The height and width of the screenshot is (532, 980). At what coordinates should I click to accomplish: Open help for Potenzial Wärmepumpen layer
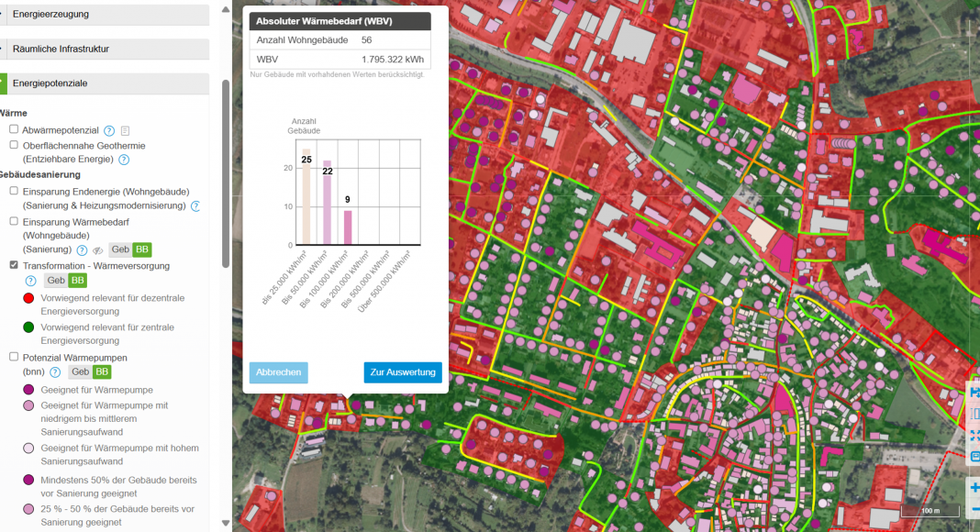pos(55,372)
